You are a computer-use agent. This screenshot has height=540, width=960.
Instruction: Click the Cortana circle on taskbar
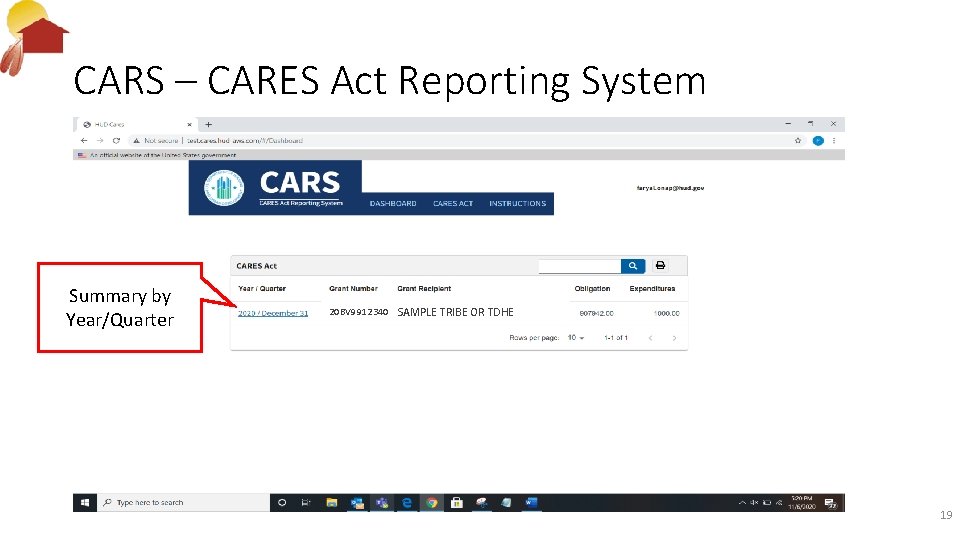pos(282,503)
